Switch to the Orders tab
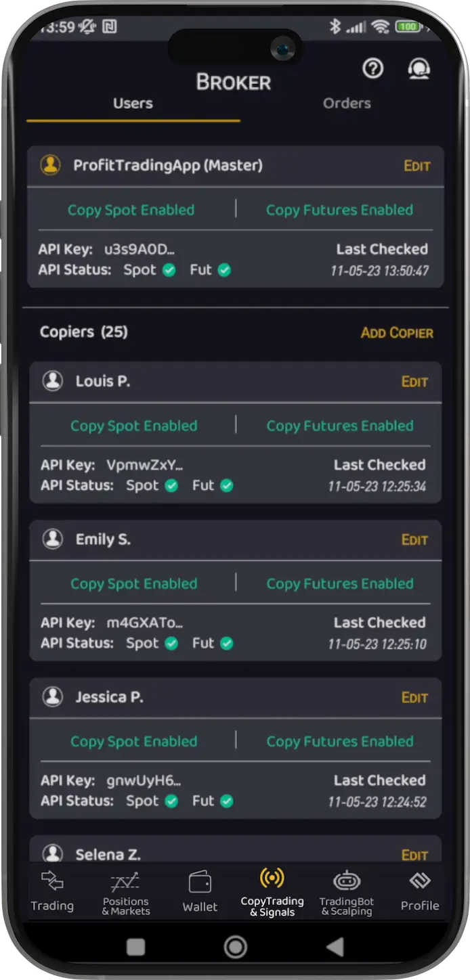 pyautogui.click(x=347, y=104)
